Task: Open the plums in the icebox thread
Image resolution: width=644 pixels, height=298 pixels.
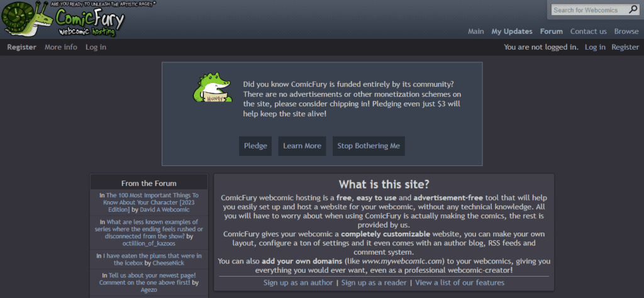Action: [152, 259]
